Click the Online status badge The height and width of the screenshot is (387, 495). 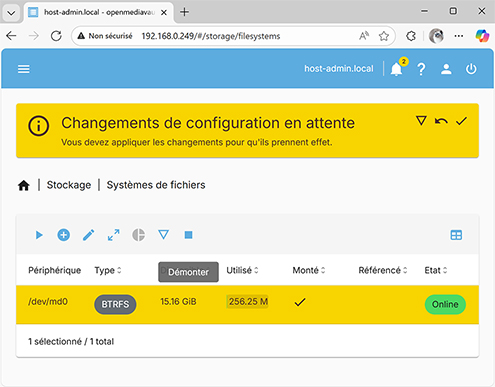click(445, 304)
